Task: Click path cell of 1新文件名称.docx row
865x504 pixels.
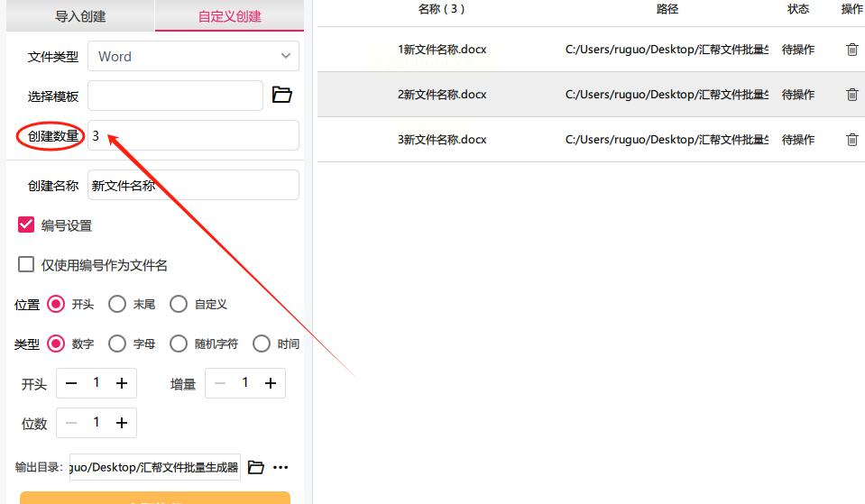Action: point(667,50)
